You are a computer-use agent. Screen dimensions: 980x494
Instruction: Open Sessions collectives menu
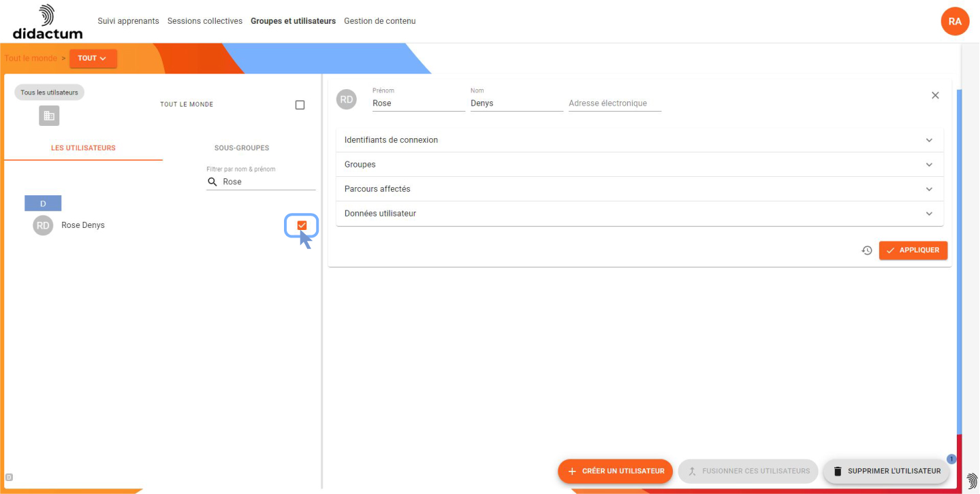tap(205, 21)
